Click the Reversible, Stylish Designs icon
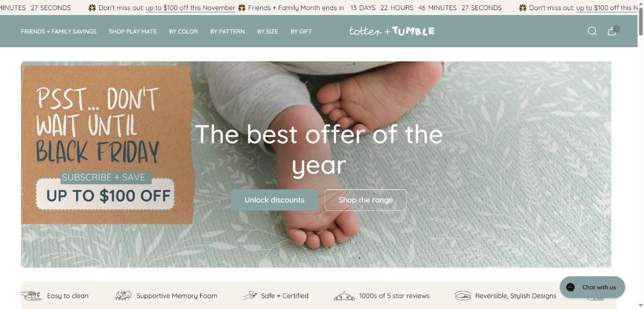Viewport: 644px width, 309px height. (463, 296)
